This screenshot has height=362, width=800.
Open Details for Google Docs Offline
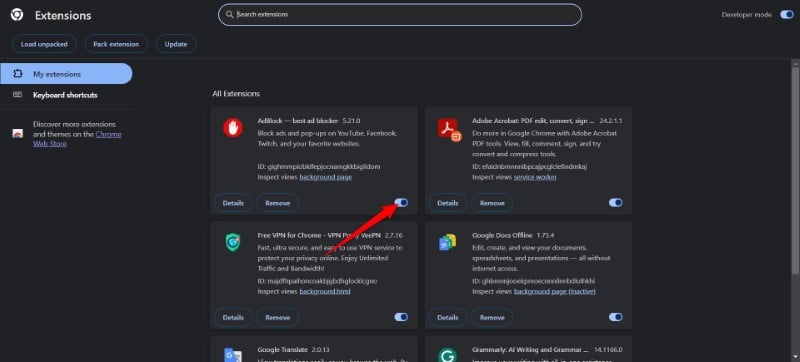(x=447, y=317)
